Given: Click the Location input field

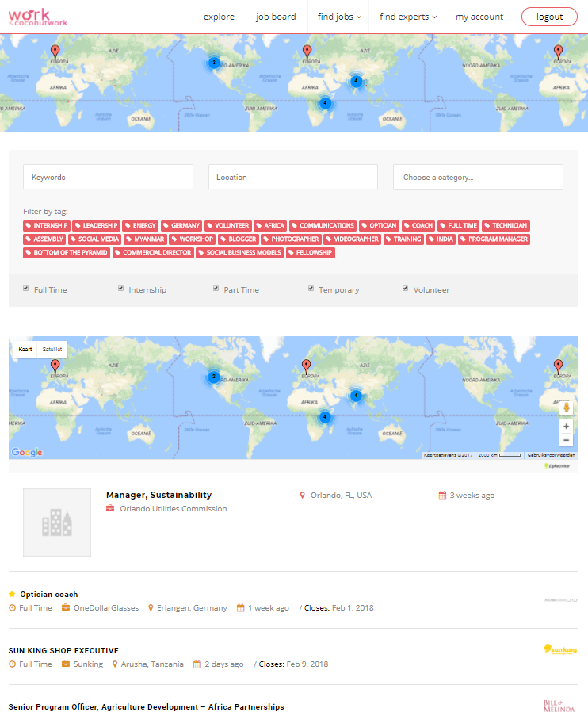Looking at the screenshot, I should (293, 177).
